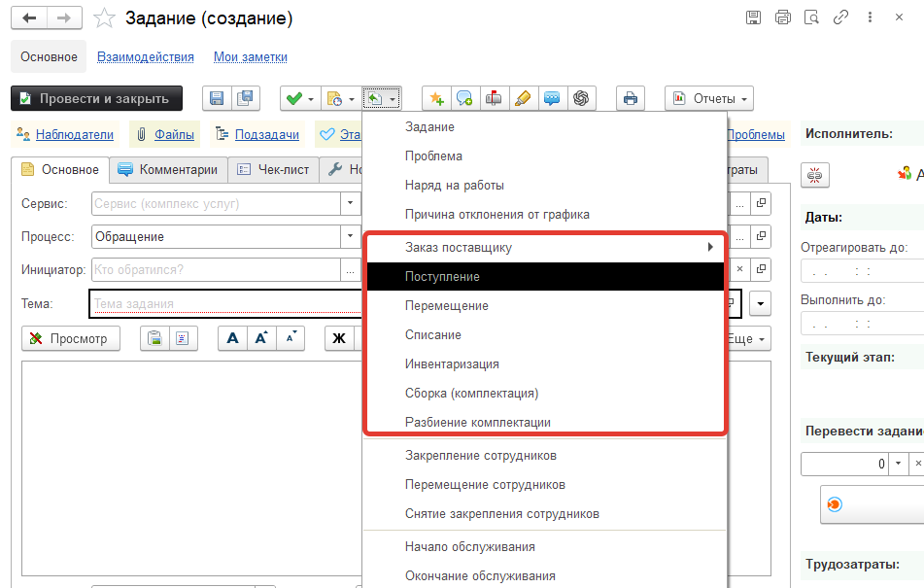Click the ChatGPT icon in the toolbar
Screen dimensions: 924x588
[x=582, y=98]
